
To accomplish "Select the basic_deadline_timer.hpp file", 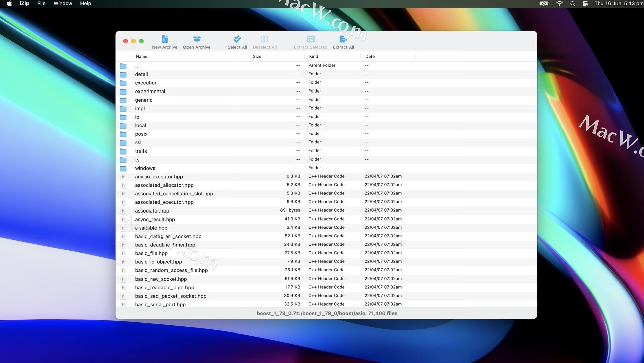I will (x=326, y=245).
